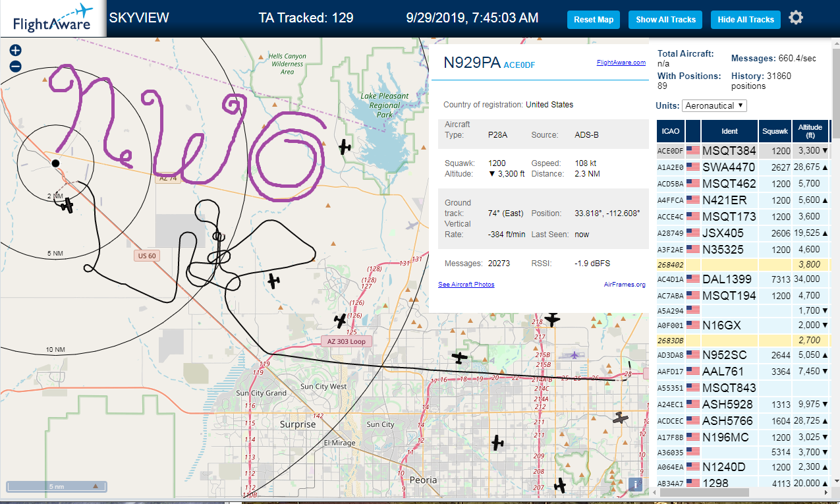Sort table by the flag column header
Image resolution: width=840 pixels, height=504 pixels.
coord(693,131)
